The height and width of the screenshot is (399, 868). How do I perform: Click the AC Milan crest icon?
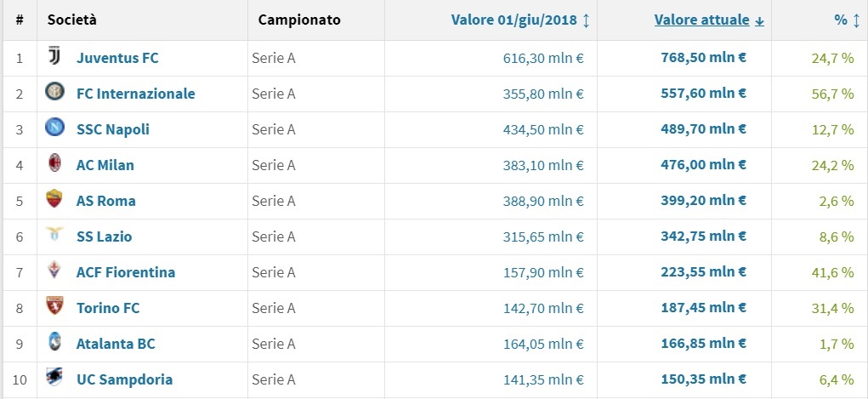point(55,165)
